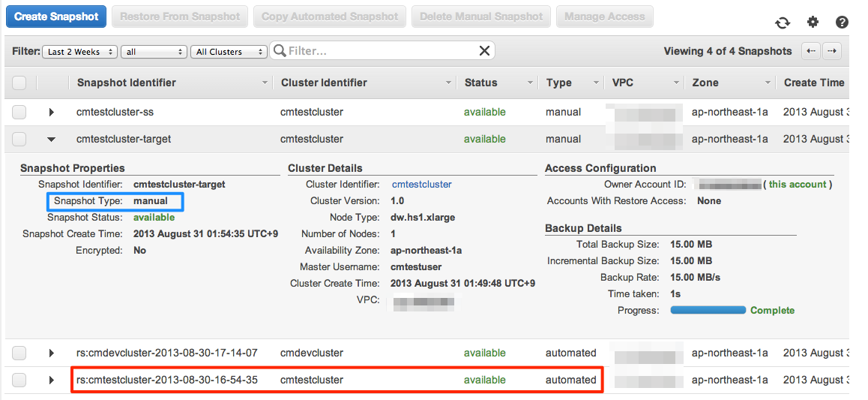The height and width of the screenshot is (400, 868).
Task: Go to previous page of snapshots
Action: tap(811, 51)
